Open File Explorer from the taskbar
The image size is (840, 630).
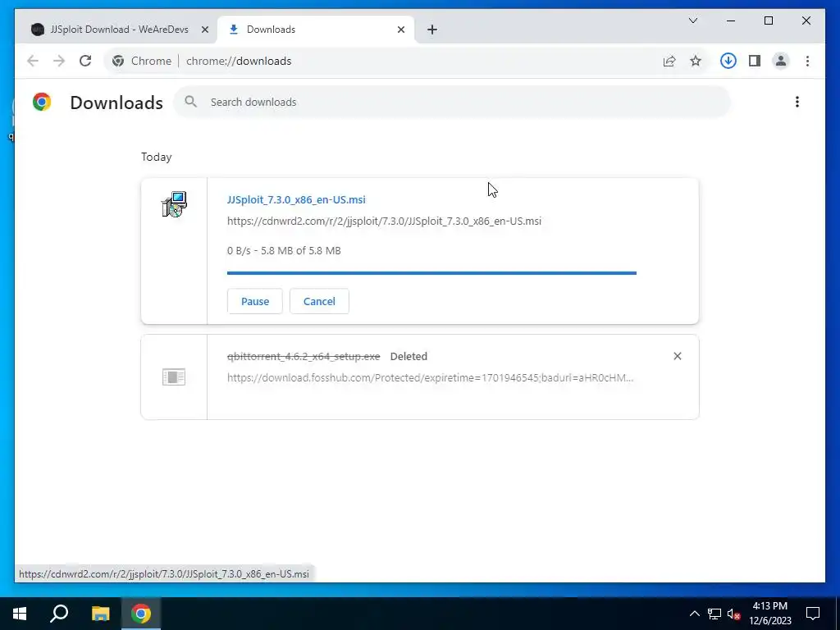point(100,614)
